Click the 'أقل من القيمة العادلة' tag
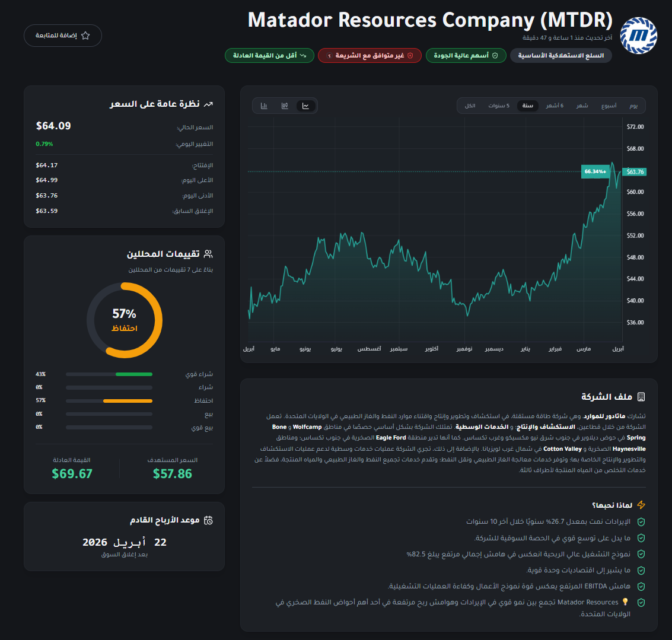The image size is (672, 640). point(270,56)
